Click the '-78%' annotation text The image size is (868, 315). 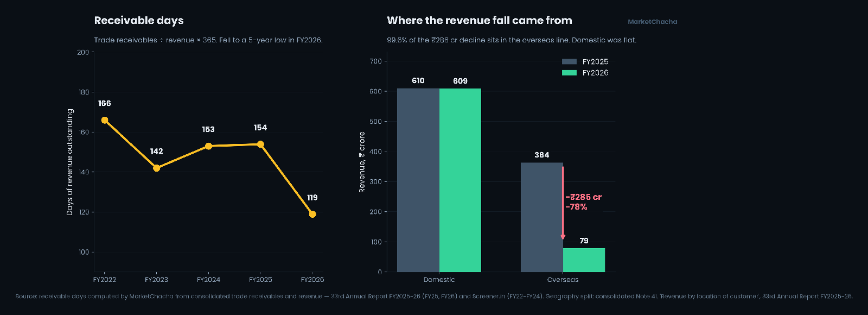[x=576, y=207]
